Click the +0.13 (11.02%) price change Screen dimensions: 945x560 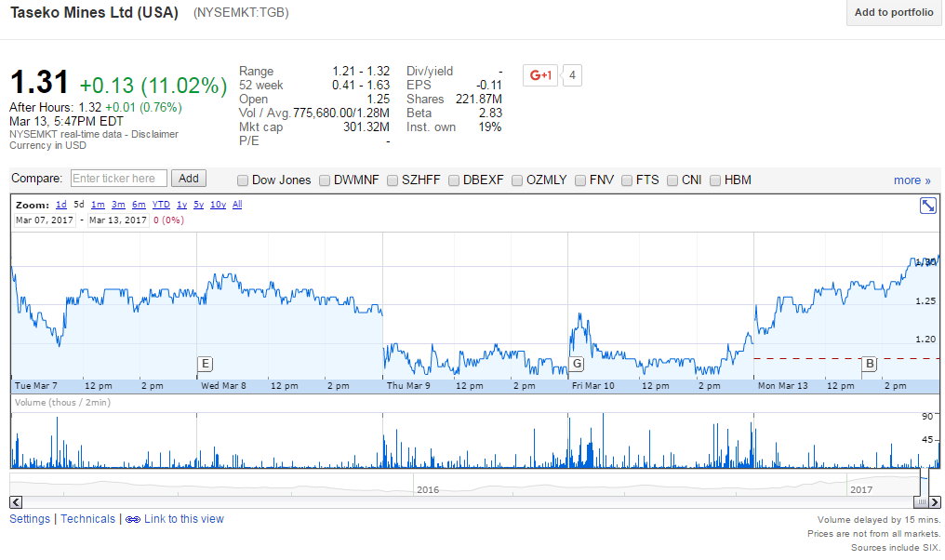tap(153, 85)
